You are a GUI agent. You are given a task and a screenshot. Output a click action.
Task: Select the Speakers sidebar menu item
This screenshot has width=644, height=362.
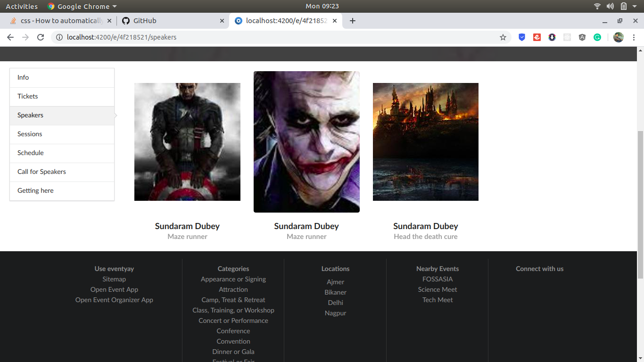pyautogui.click(x=62, y=115)
